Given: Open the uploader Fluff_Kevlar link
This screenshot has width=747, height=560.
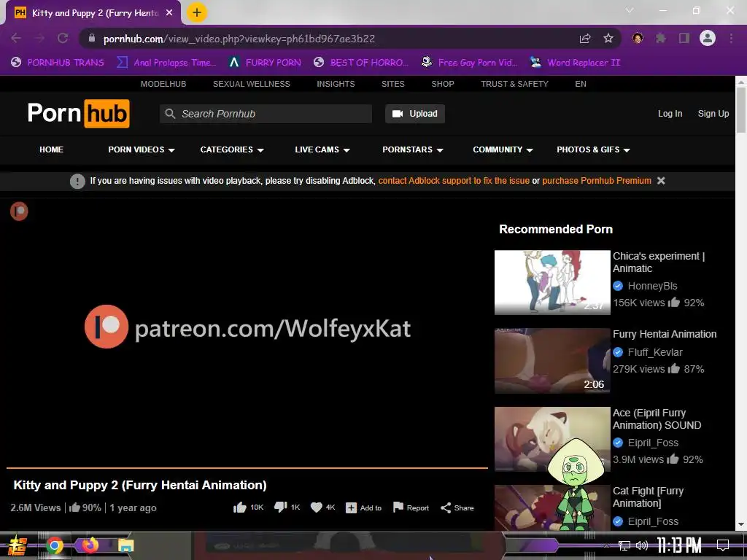Looking at the screenshot, I should coord(655,352).
